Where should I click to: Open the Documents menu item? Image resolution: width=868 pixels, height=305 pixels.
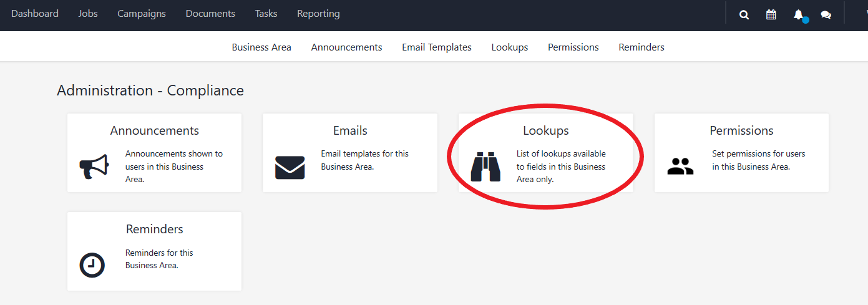click(210, 14)
